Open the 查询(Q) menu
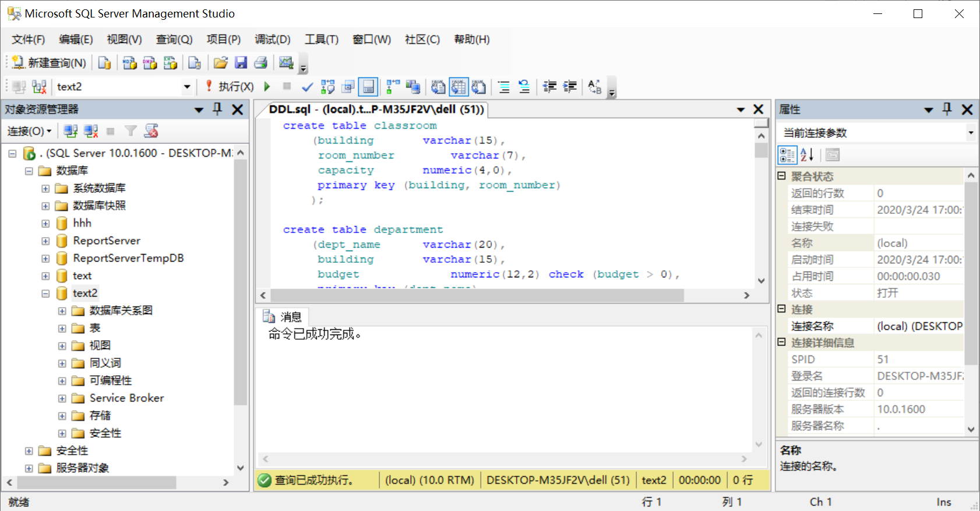 pyautogui.click(x=174, y=40)
